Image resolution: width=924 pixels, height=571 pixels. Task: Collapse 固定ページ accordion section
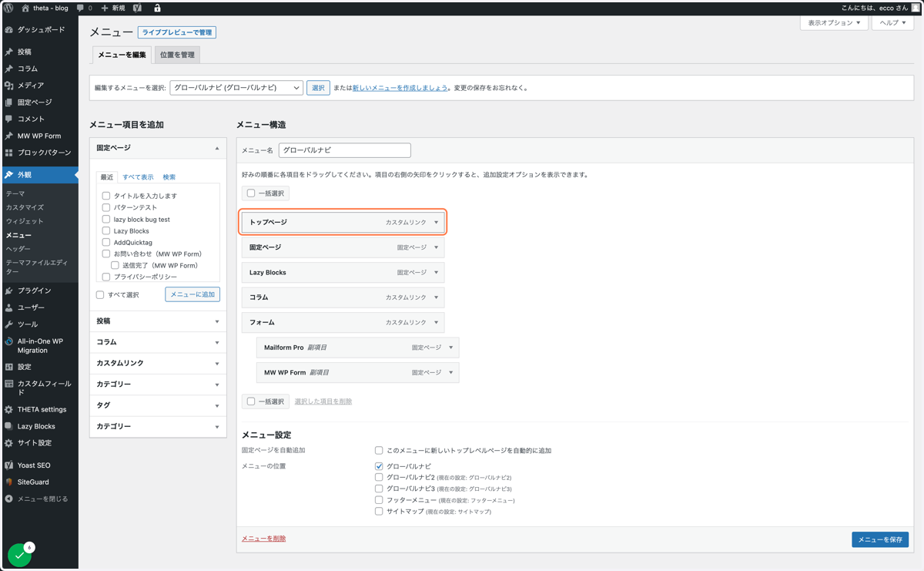tap(158, 148)
